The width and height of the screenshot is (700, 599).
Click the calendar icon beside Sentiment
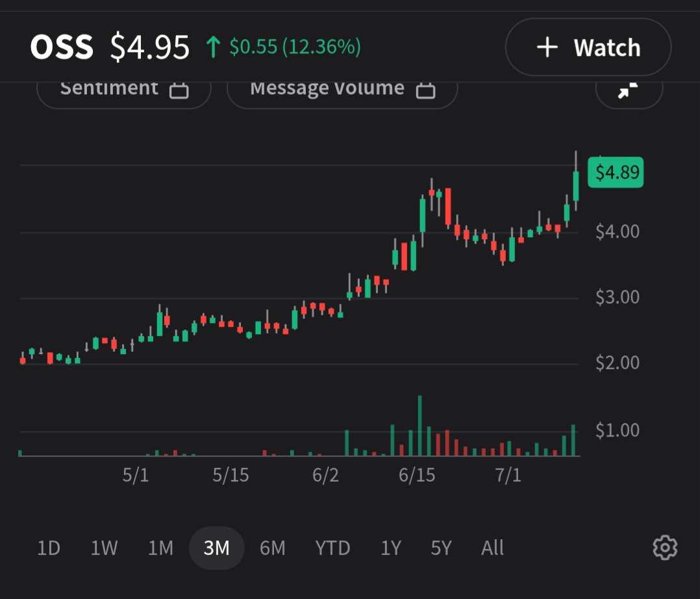[x=179, y=90]
